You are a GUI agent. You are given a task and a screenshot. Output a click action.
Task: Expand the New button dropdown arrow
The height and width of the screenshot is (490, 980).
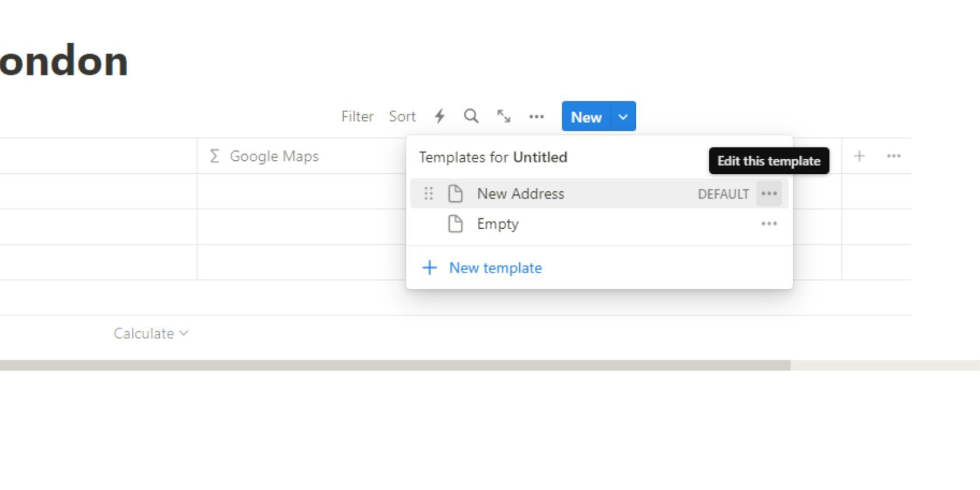pyautogui.click(x=623, y=117)
